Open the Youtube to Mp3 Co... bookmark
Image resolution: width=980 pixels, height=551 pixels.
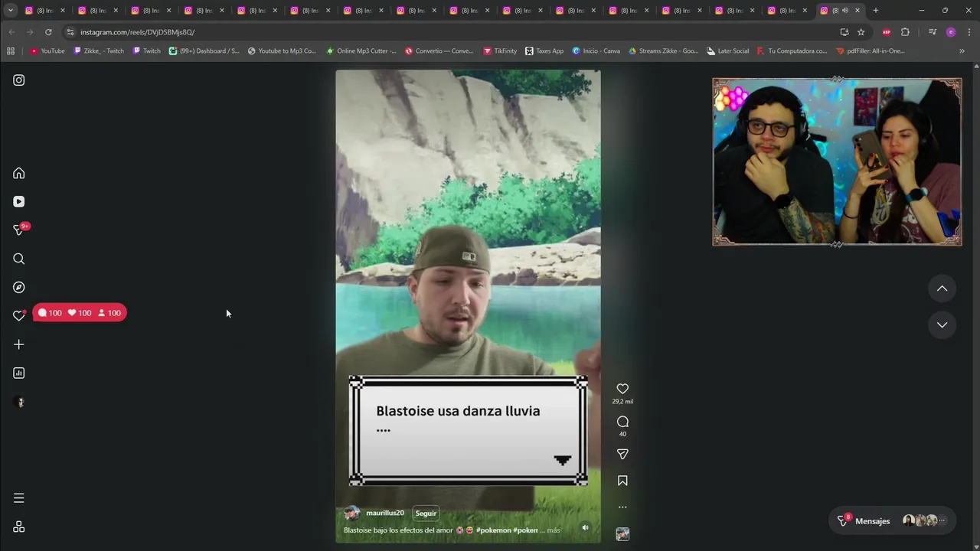(x=282, y=51)
